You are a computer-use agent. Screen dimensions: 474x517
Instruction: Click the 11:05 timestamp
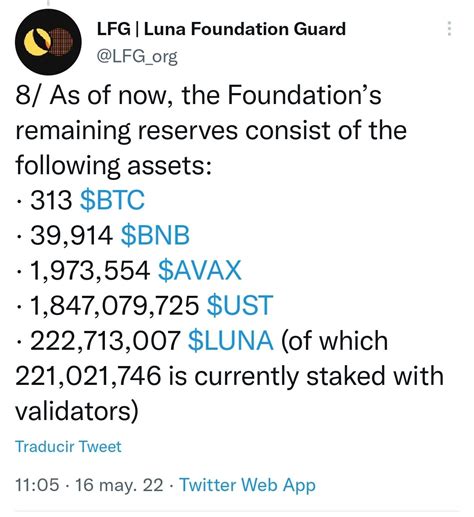click(x=37, y=485)
